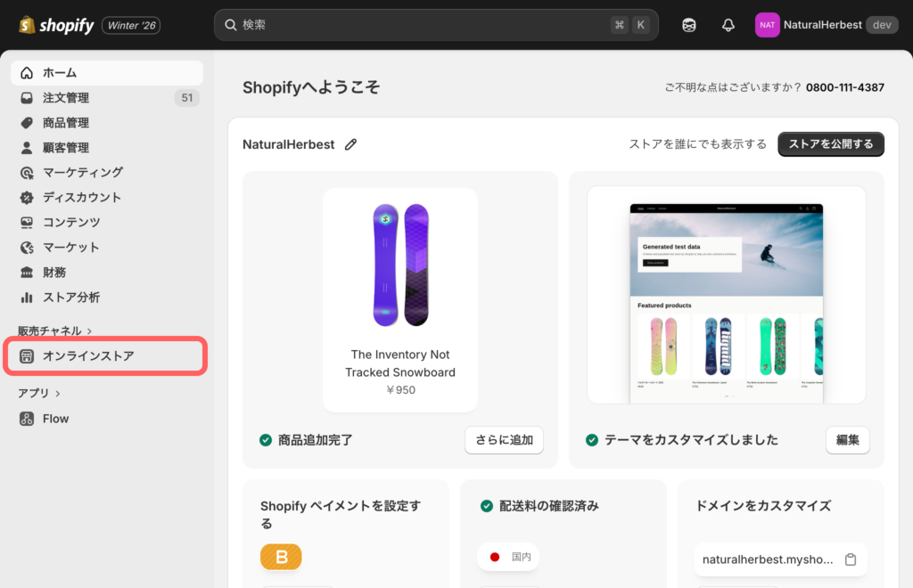This screenshot has height=588, width=913.
Task: Click the orange B payment badge
Action: point(281,557)
